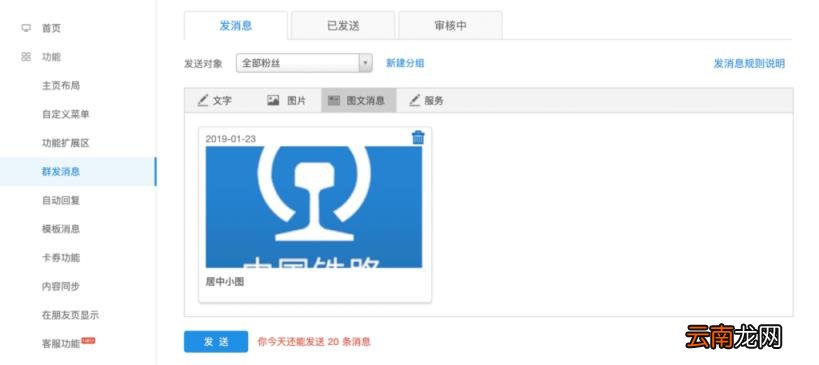
Task: Switch to the 已发送 tab
Action: click(343, 26)
